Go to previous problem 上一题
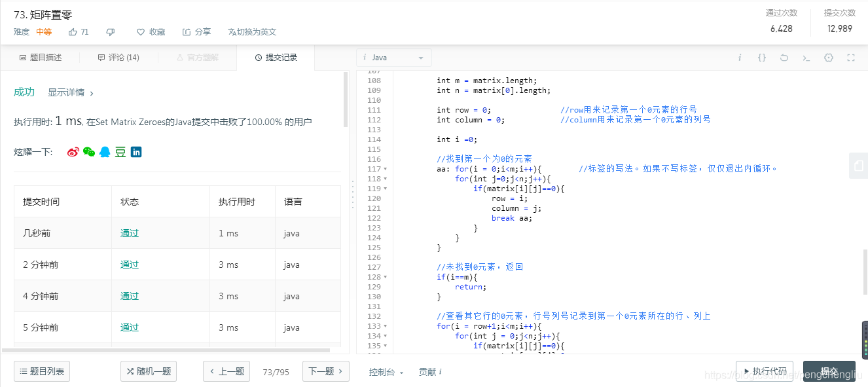 [x=226, y=371]
